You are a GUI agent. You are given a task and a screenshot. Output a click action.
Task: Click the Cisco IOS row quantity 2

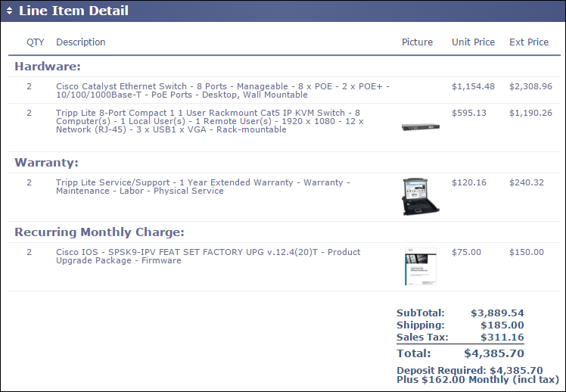pyautogui.click(x=30, y=252)
